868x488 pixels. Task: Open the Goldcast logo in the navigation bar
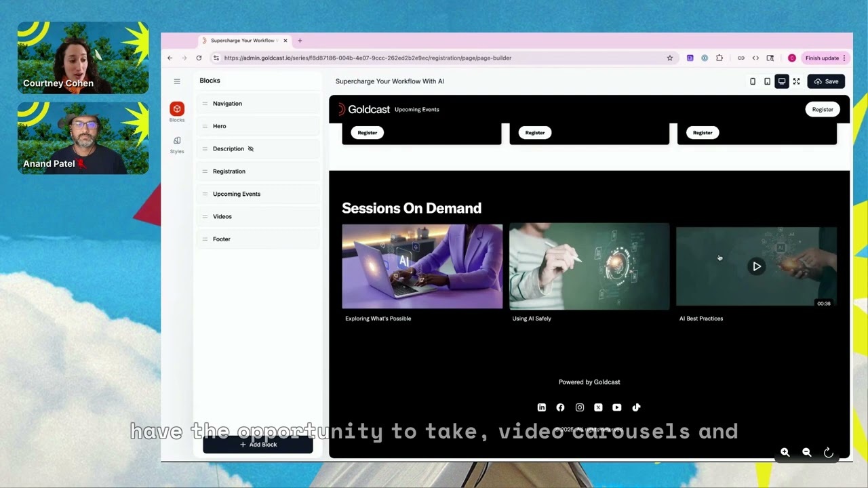[362, 109]
